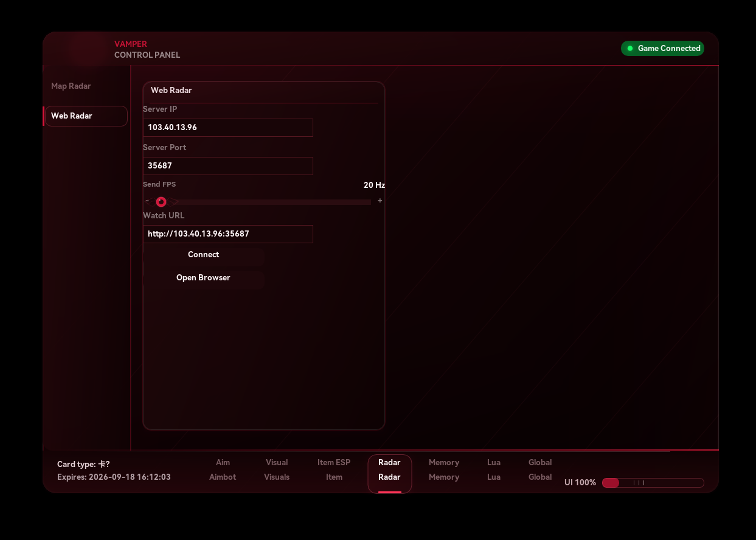The width and height of the screenshot is (756, 540).
Task: Switch to the Global tab
Action: pyautogui.click(x=540, y=470)
